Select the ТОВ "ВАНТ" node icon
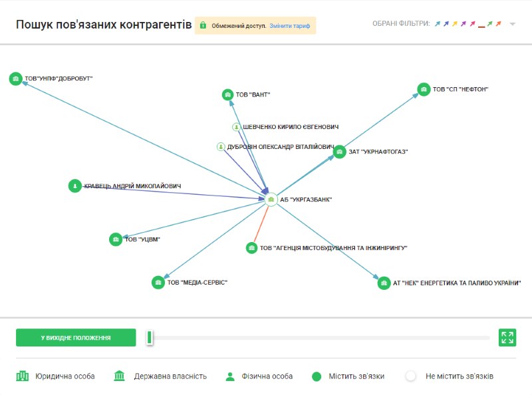 click(227, 94)
